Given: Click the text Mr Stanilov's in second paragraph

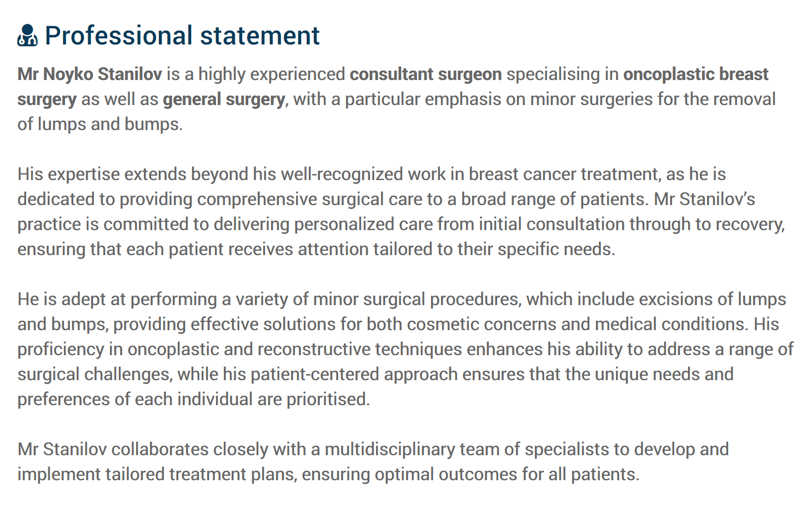Looking at the screenshot, I should (704, 199).
